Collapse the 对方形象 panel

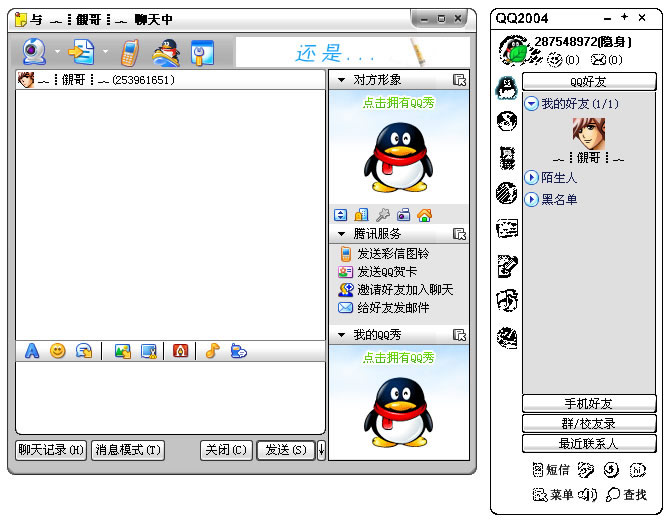click(x=341, y=80)
